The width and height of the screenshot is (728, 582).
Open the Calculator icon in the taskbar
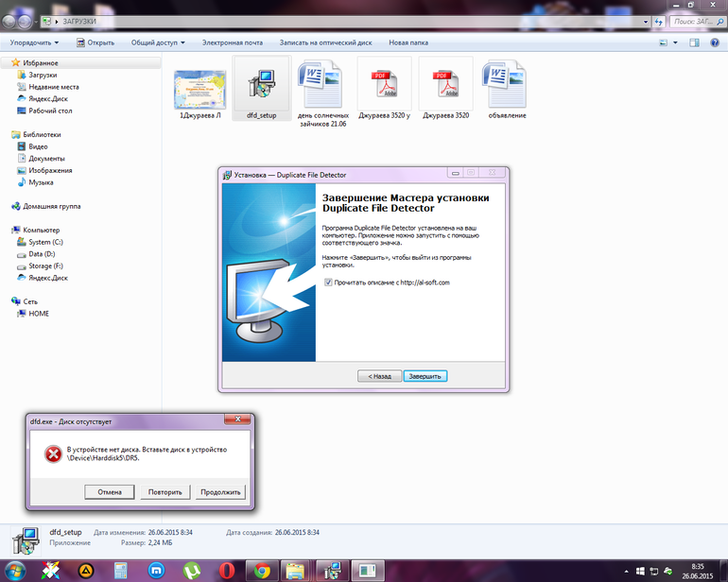pyautogui.click(x=121, y=570)
